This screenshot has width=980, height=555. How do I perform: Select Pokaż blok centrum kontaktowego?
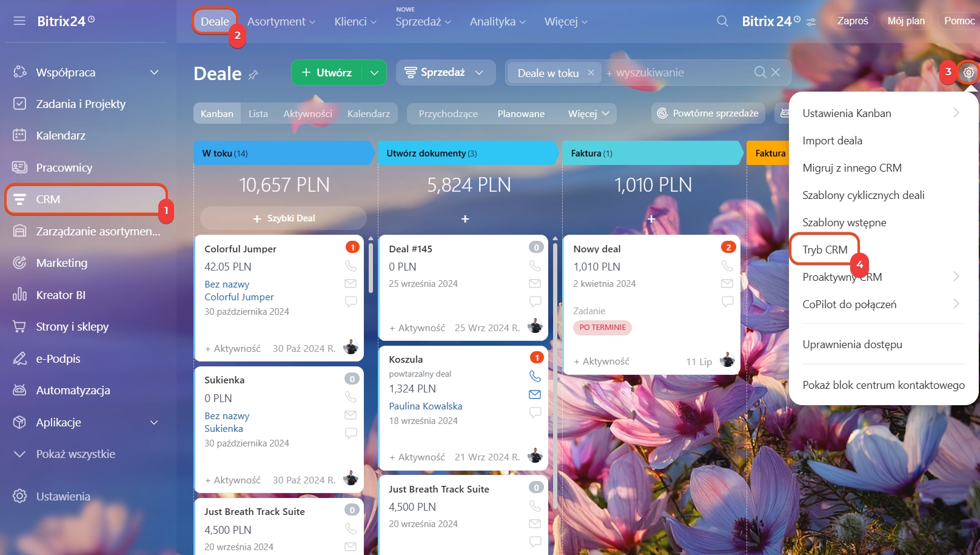click(884, 385)
